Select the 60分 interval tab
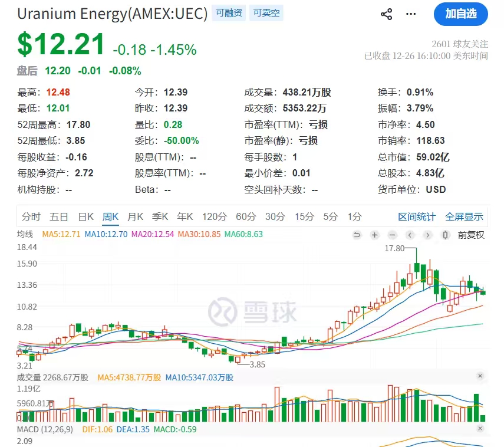 [246, 217]
